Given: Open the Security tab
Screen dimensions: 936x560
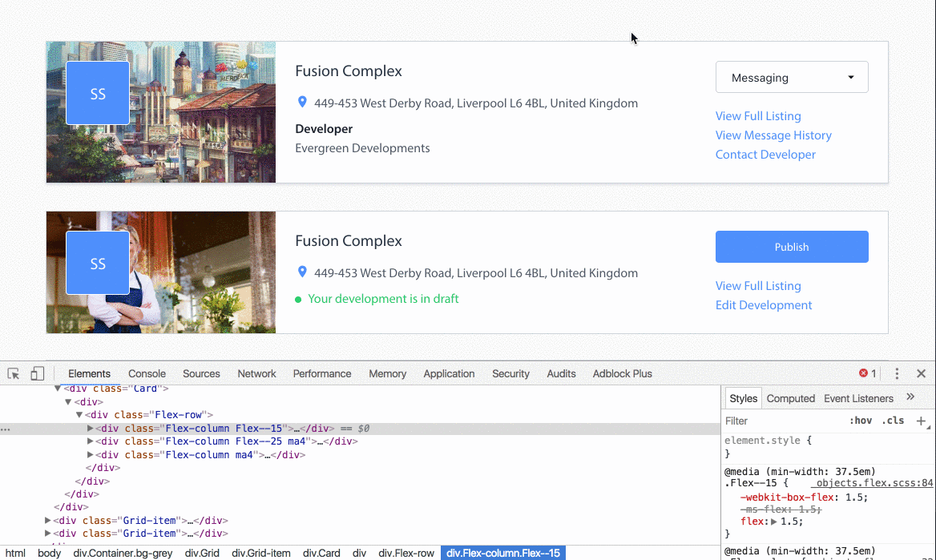Looking at the screenshot, I should [x=510, y=373].
